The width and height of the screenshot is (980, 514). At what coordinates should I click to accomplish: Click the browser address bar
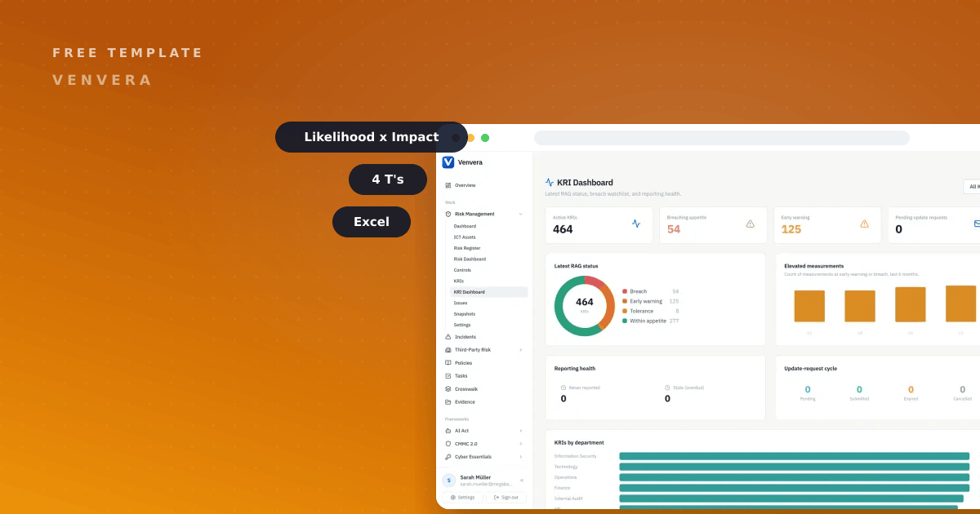722,138
